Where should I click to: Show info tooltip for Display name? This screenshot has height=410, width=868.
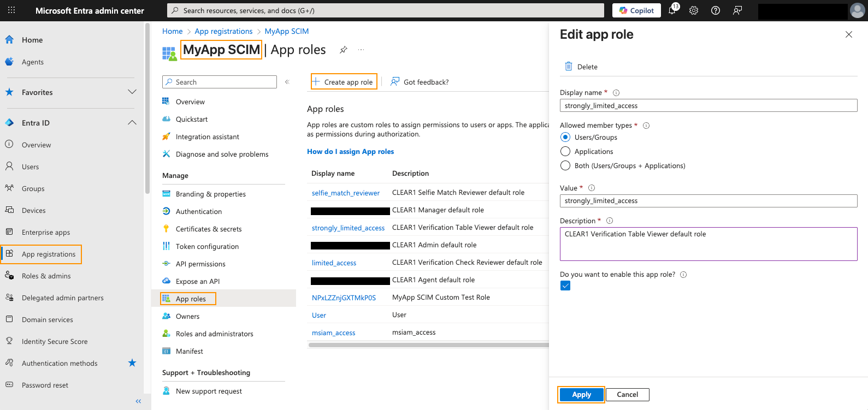click(x=616, y=93)
